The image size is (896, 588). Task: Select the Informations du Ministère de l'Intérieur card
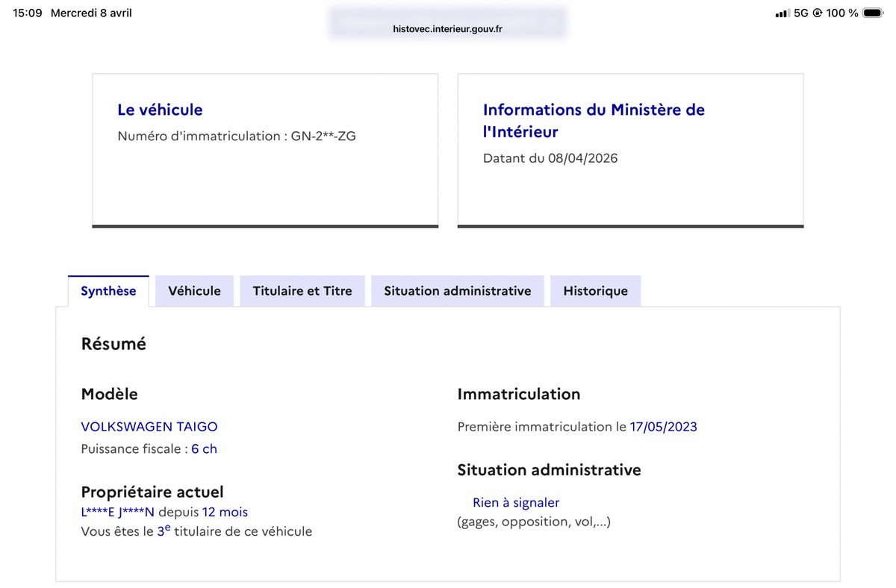point(630,150)
